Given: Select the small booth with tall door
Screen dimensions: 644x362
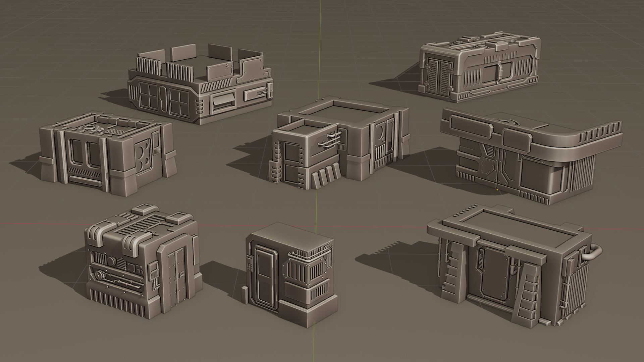Looking at the screenshot, I should pos(289,275).
